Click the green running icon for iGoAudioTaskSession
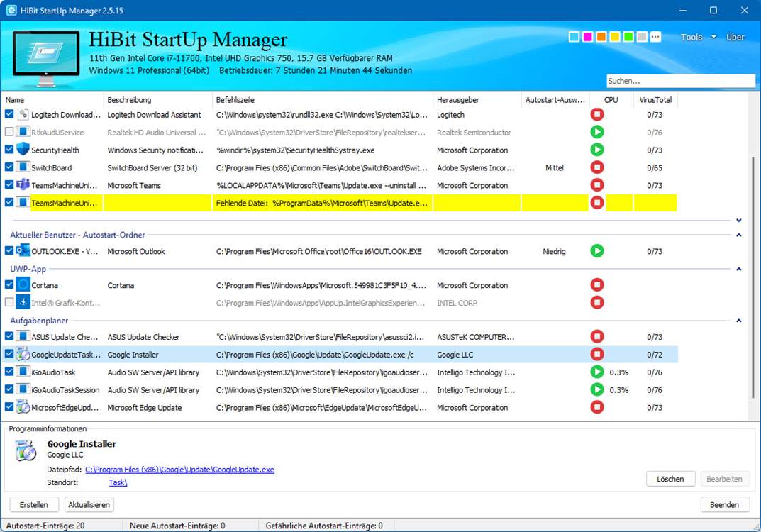The image size is (761, 532). (x=597, y=389)
